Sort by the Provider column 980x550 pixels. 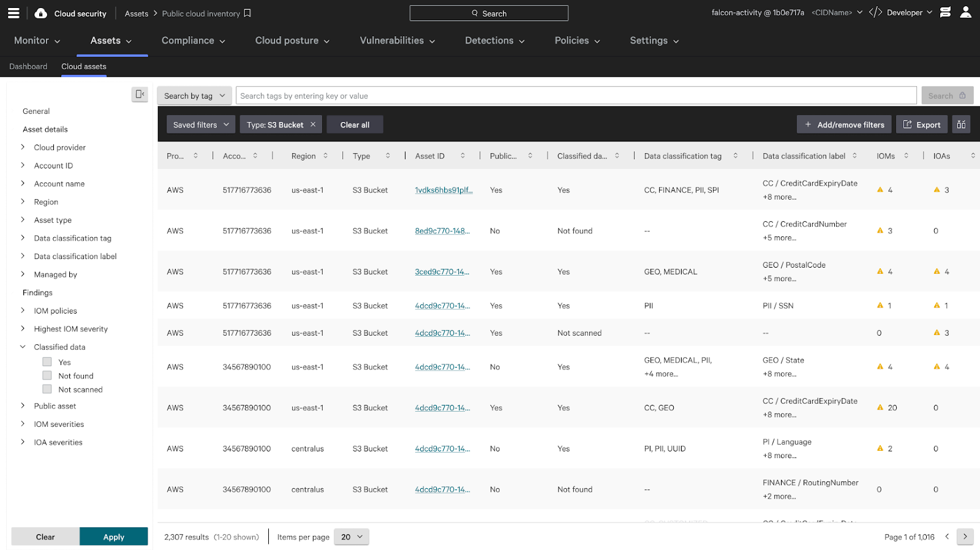[196, 156]
